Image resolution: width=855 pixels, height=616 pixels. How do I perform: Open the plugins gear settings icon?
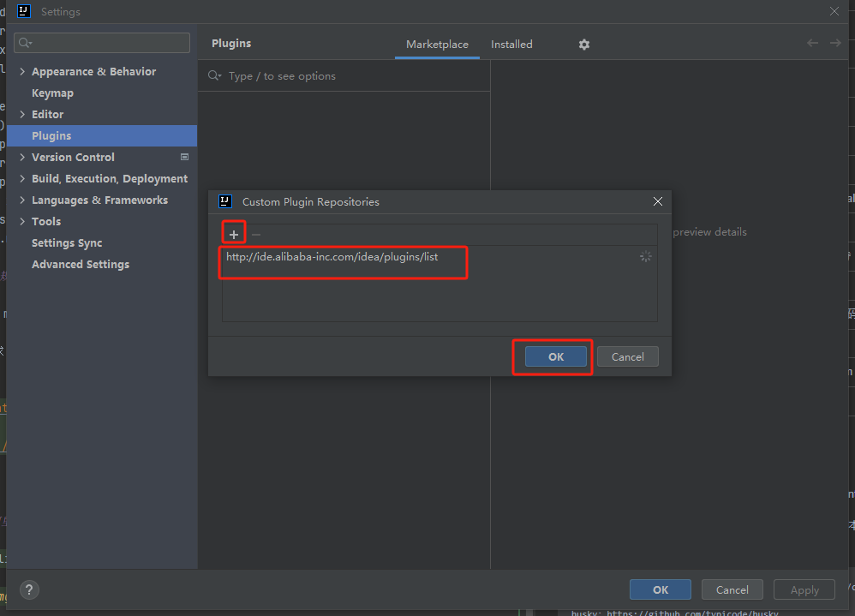tap(584, 45)
